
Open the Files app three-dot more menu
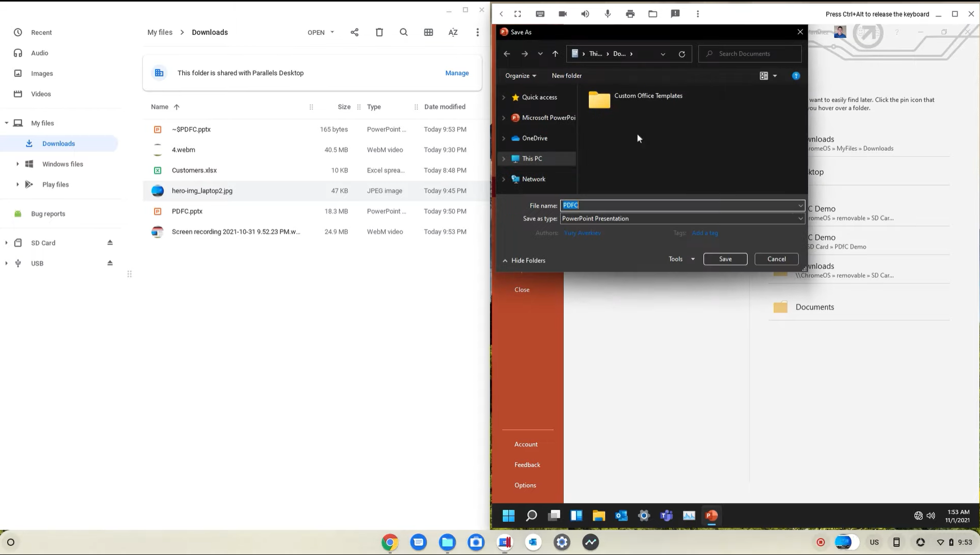[478, 32]
